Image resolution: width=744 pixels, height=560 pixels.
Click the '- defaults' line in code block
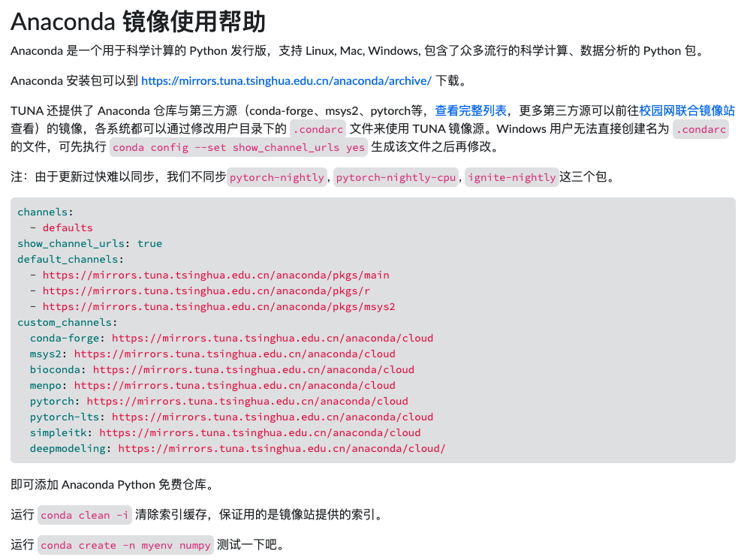pos(62,227)
